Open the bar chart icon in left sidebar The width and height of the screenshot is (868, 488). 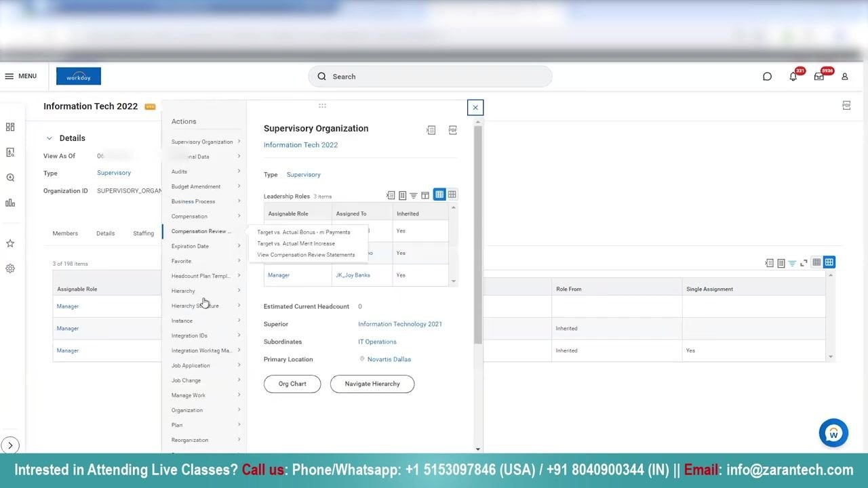pos(10,203)
